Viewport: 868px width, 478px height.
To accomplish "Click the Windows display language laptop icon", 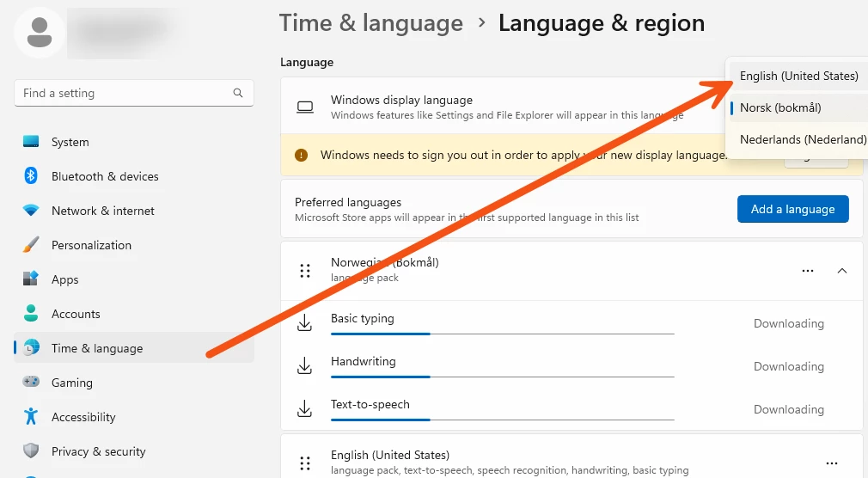I will click(305, 107).
